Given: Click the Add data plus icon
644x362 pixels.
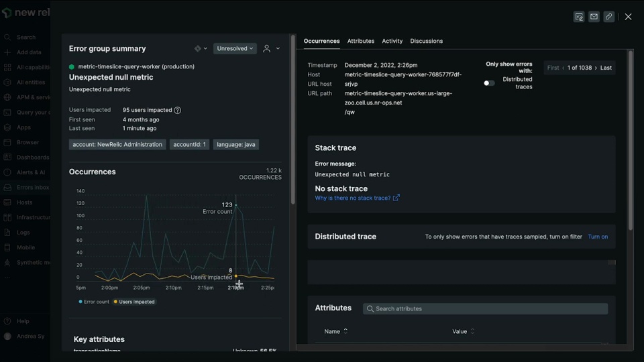Looking at the screenshot, I should click(x=7, y=52).
